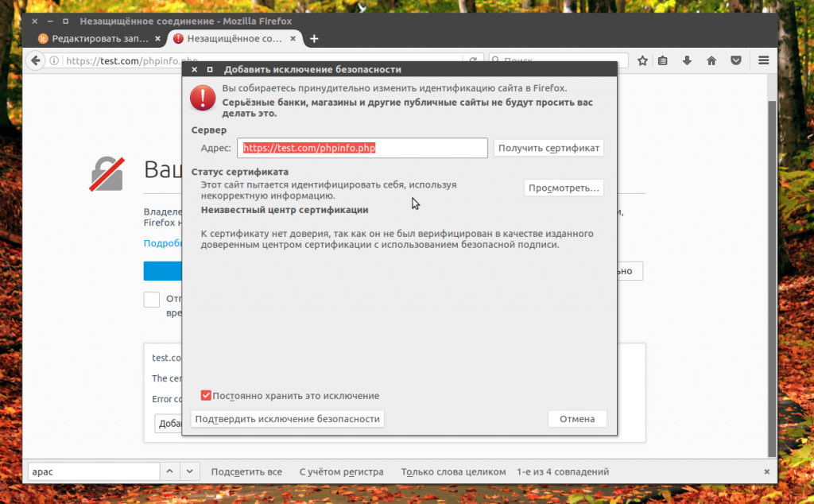Find next match arrow in find bar
This screenshot has height=504, width=814.
tap(189, 471)
